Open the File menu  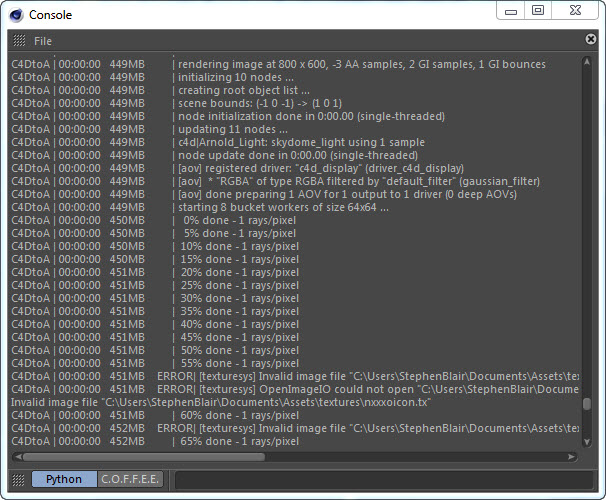(x=43, y=41)
